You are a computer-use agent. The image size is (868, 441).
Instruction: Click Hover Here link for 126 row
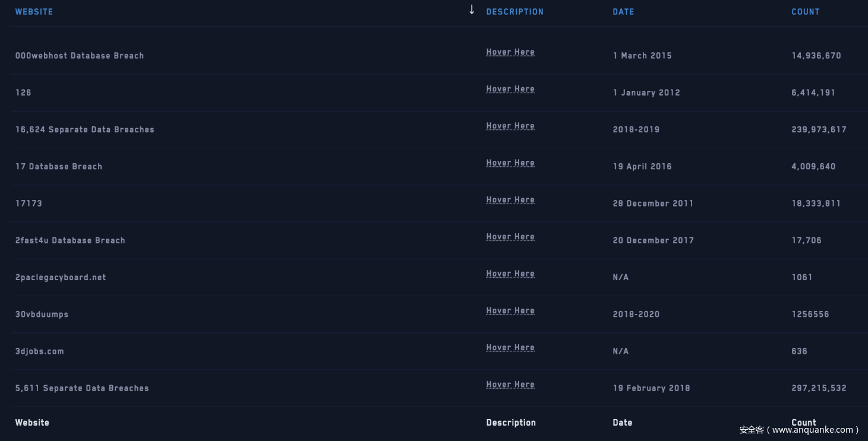point(510,89)
